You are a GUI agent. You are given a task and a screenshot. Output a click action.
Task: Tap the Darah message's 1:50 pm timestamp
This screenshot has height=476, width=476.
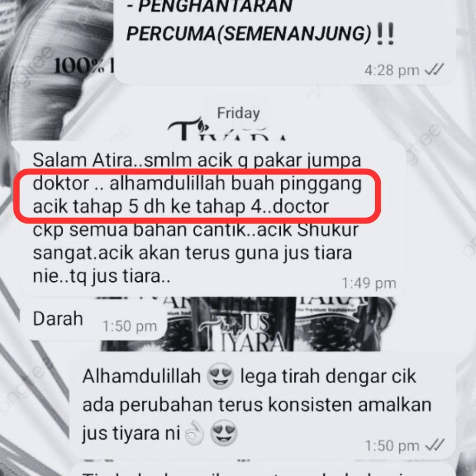(x=130, y=326)
